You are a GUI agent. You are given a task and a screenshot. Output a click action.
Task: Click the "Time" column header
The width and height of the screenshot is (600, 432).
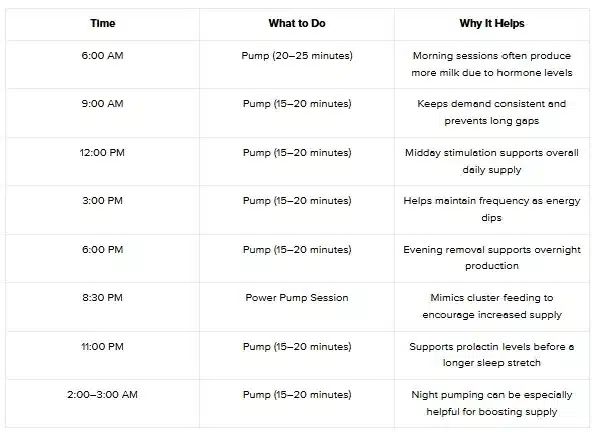click(x=102, y=22)
